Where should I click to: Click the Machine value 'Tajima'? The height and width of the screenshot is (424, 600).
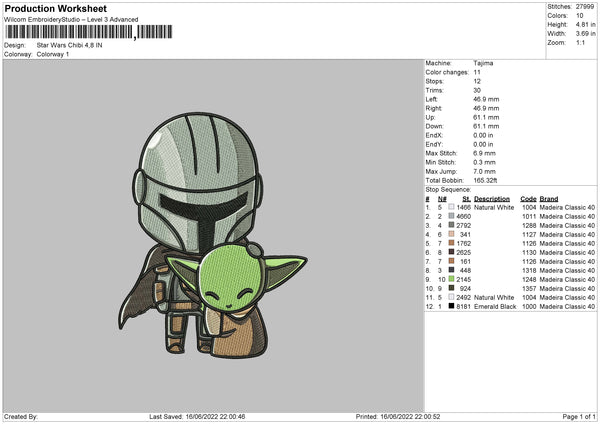click(x=483, y=63)
